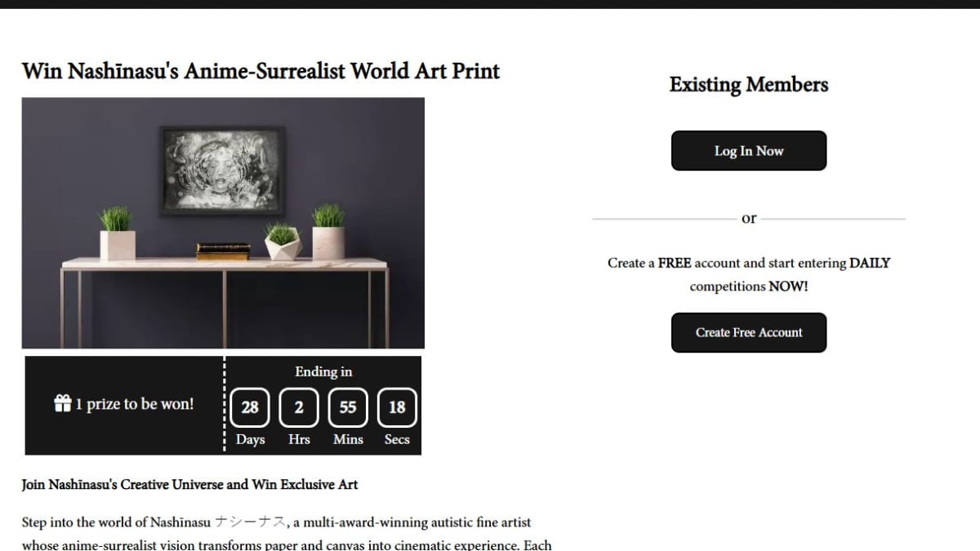
Task: Open the art print prize image
Action: click(x=223, y=223)
